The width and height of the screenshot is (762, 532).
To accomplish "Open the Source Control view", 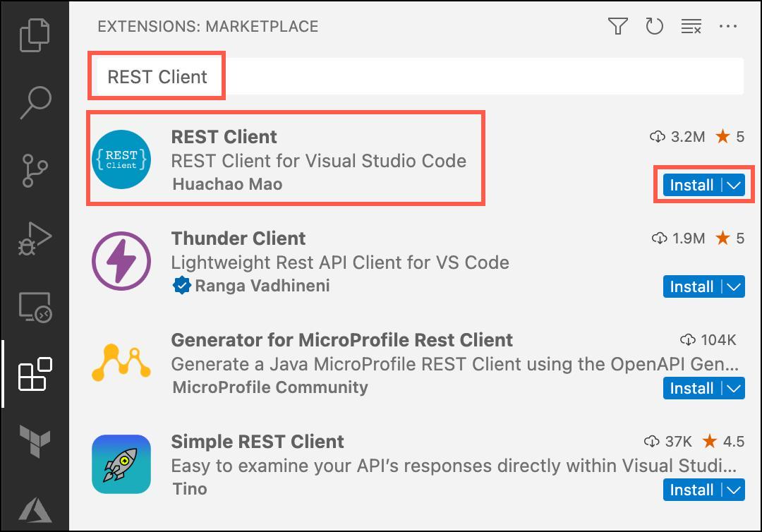I will (x=33, y=171).
